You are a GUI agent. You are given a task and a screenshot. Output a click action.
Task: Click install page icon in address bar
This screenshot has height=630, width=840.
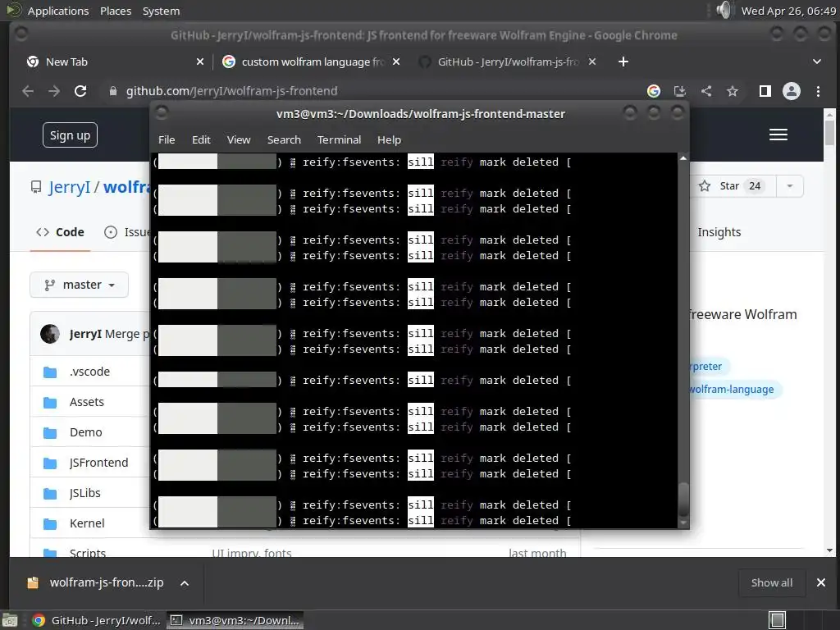click(680, 91)
